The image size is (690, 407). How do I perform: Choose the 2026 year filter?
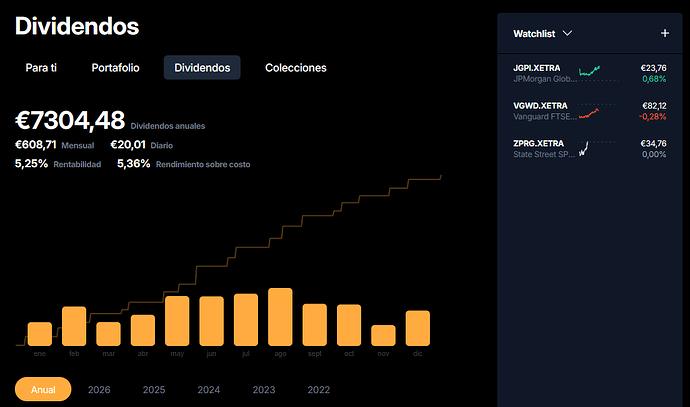coord(99,390)
